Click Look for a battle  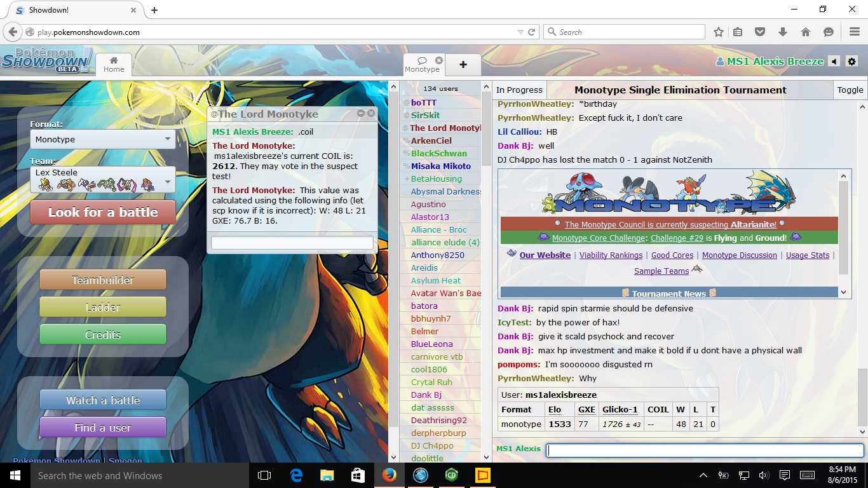[x=103, y=212]
